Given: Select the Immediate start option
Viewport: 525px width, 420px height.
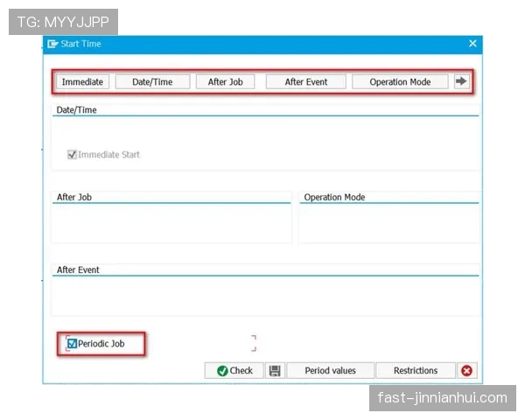Looking at the screenshot, I should 82,81.
